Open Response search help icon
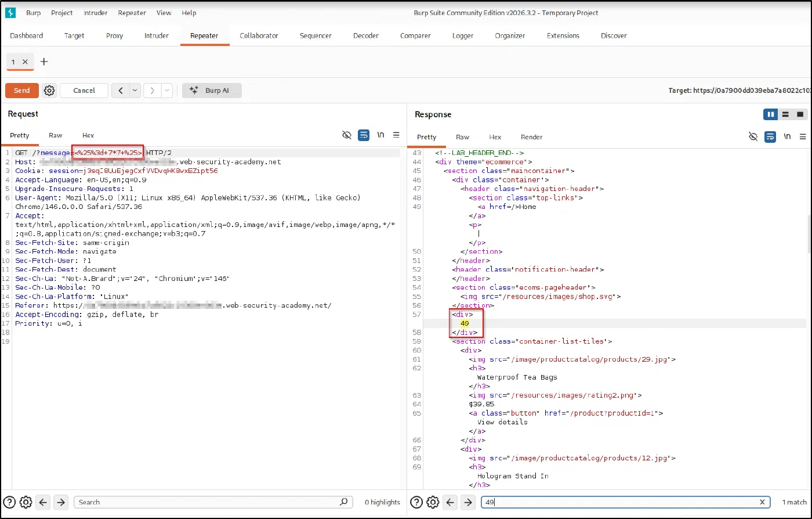 (417, 502)
